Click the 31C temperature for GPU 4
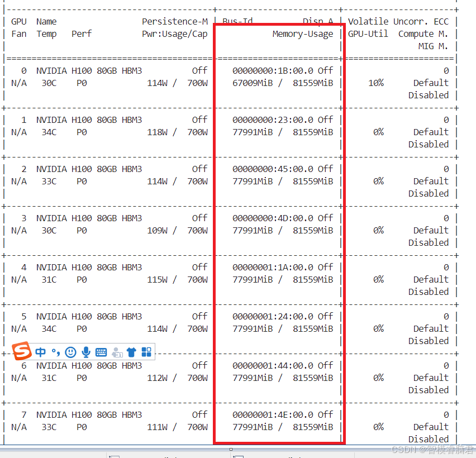 coord(49,280)
